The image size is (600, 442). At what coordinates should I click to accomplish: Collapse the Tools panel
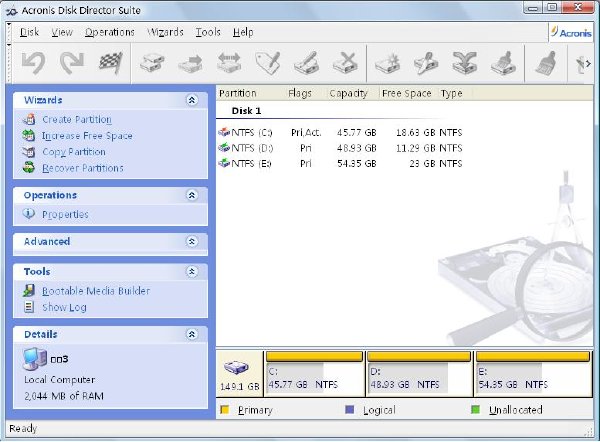point(192,271)
